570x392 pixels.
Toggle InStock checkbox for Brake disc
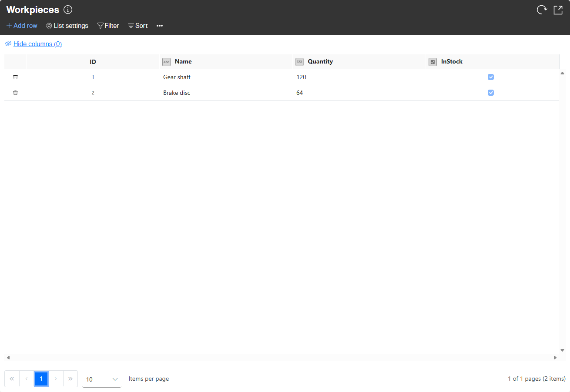click(x=491, y=93)
